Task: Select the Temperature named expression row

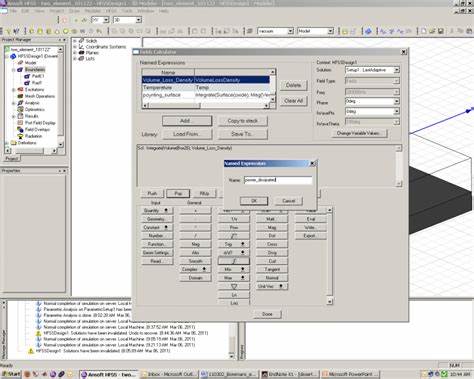Action: click(x=206, y=87)
